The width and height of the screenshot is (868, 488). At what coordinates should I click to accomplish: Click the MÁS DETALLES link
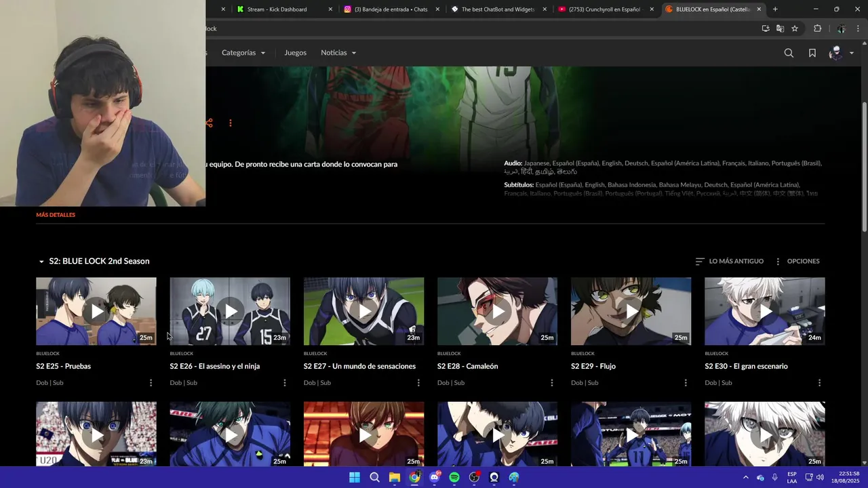point(56,215)
